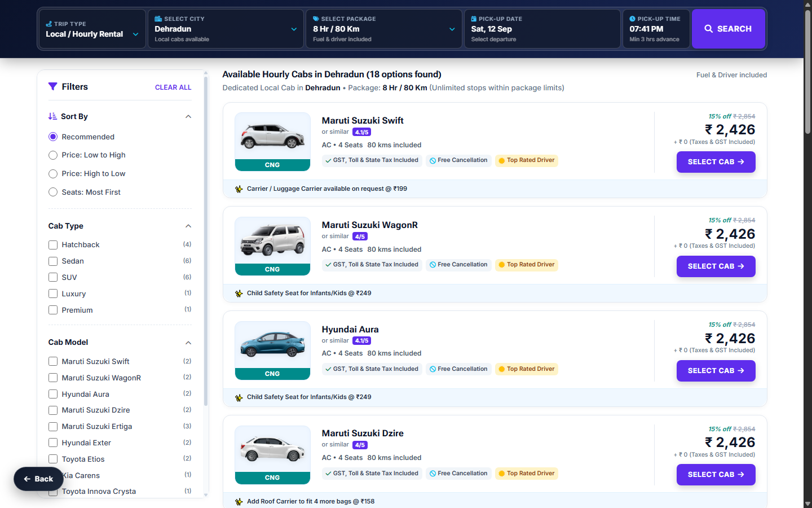Click the Sort By sort icon
The height and width of the screenshot is (508, 812).
tap(52, 116)
